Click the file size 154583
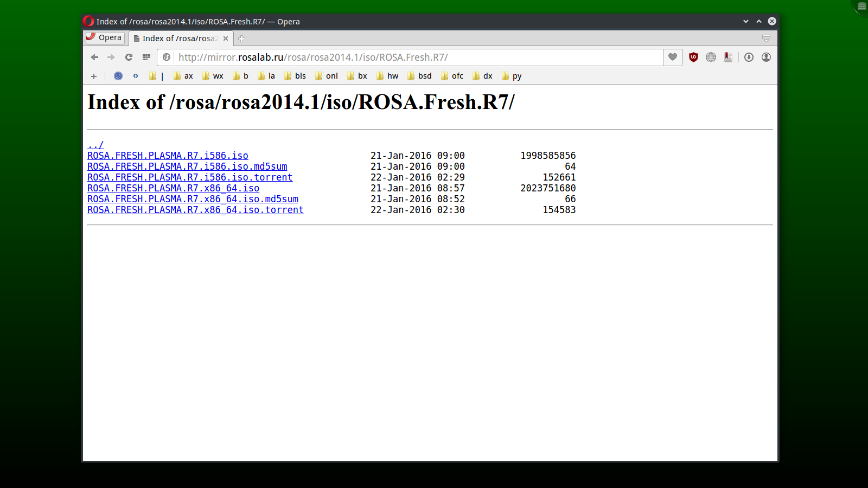 [x=559, y=210]
